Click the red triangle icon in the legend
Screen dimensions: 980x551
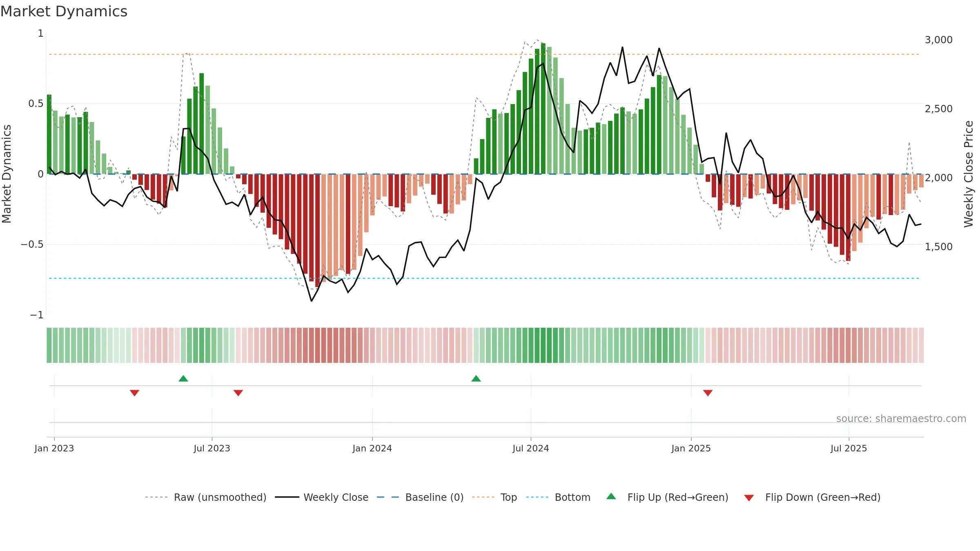pos(749,498)
